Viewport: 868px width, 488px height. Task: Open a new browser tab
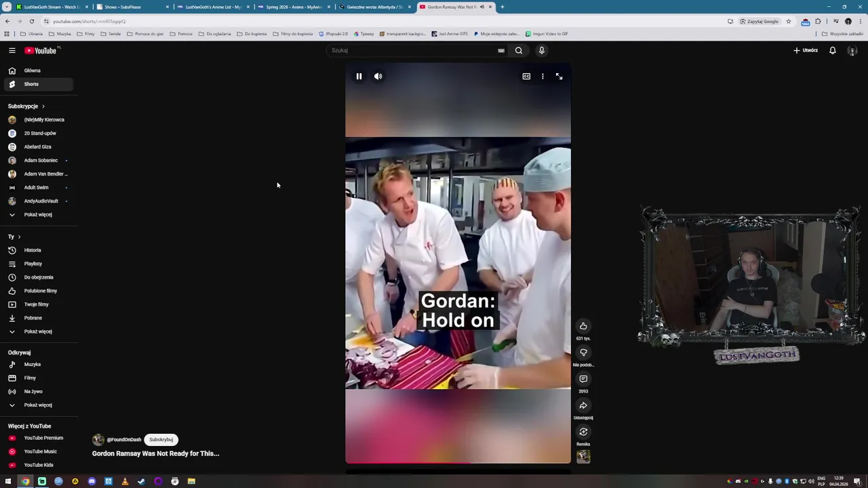click(502, 7)
